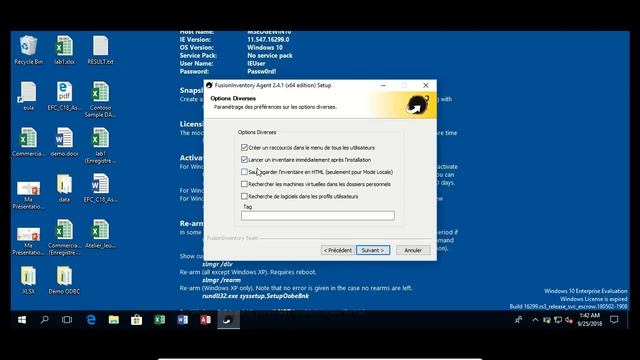Click the 'Suivant >' button
This screenshot has width=640, height=360.
point(373,250)
